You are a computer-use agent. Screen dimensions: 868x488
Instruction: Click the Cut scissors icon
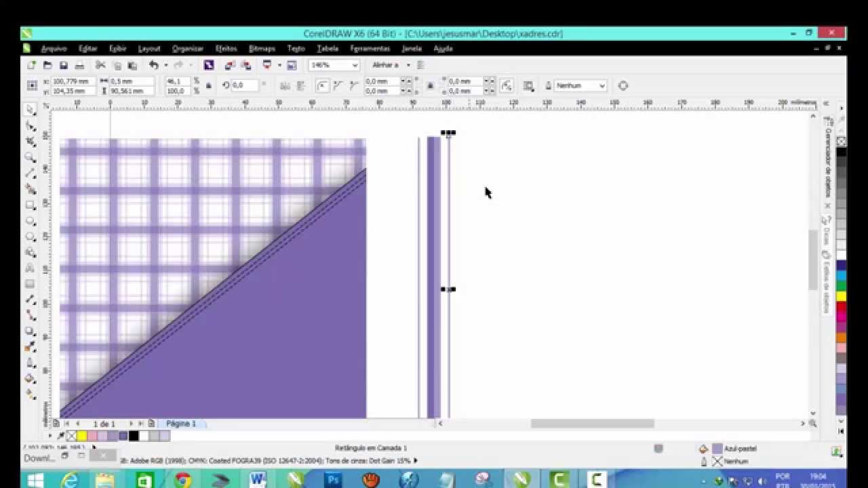tap(100, 65)
